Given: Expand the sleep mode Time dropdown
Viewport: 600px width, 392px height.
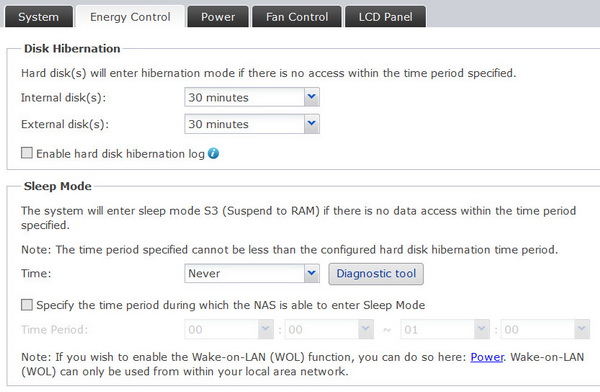Looking at the screenshot, I should coord(312,273).
